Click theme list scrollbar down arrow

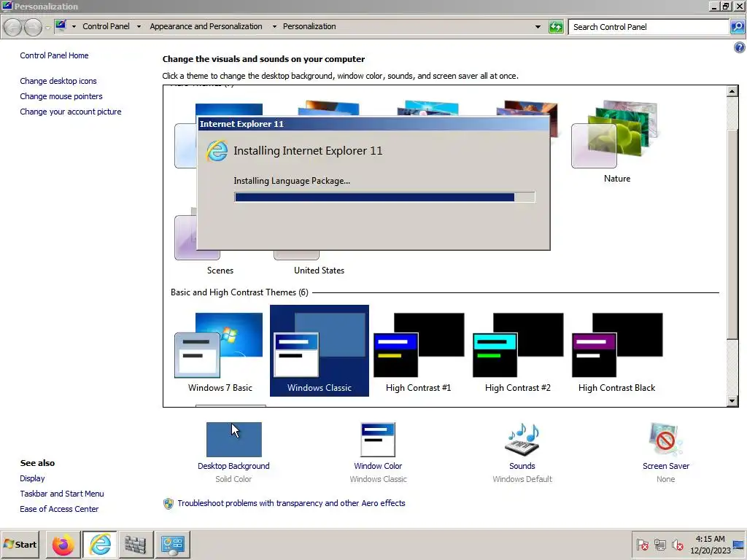point(732,401)
